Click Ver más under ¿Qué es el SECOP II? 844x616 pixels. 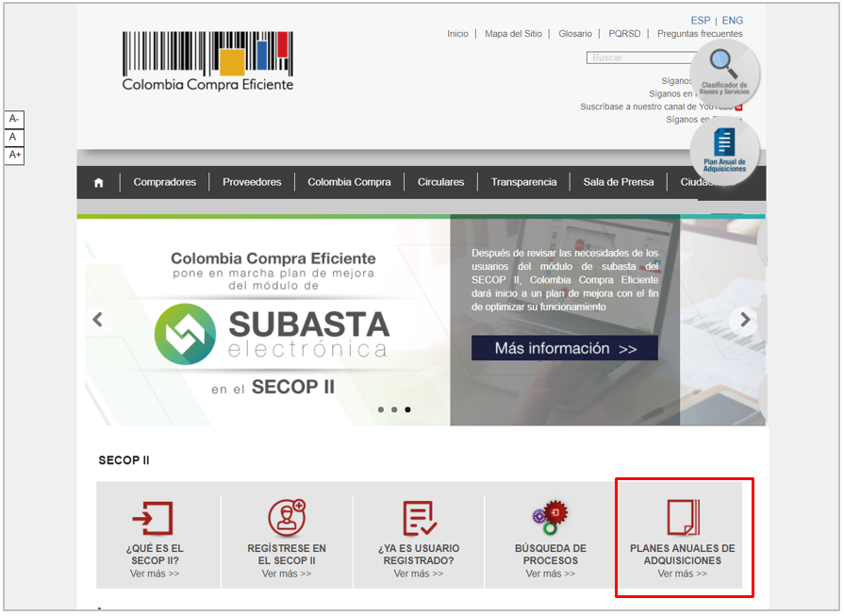point(155,574)
